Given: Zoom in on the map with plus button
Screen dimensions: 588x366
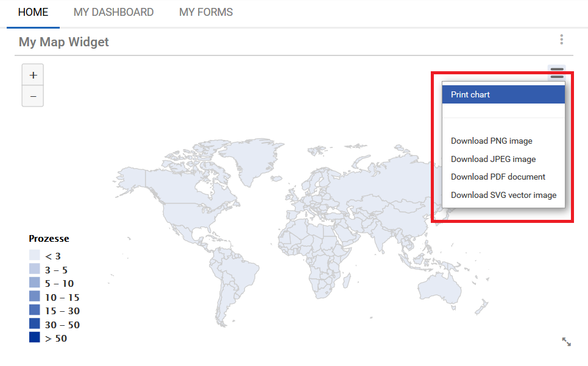Looking at the screenshot, I should point(33,76).
